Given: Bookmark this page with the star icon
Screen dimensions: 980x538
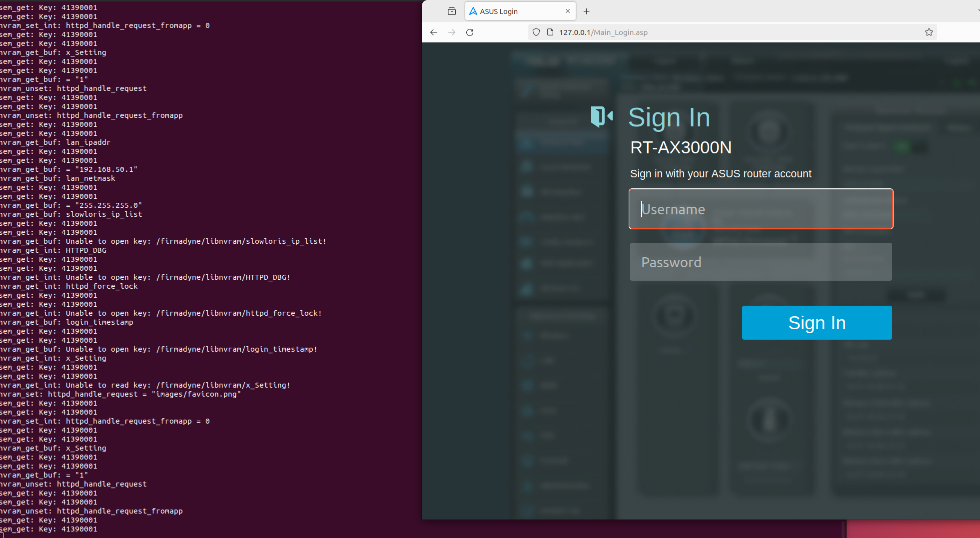Looking at the screenshot, I should click(929, 32).
